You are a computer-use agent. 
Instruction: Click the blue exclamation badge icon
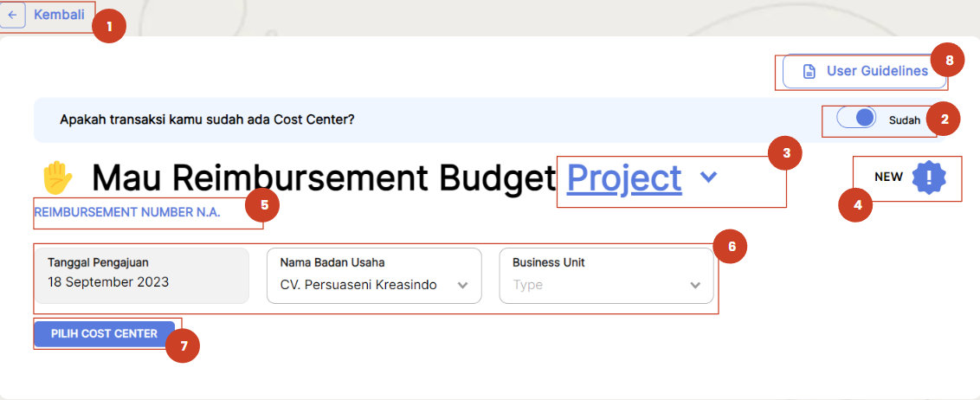(x=929, y=177)
